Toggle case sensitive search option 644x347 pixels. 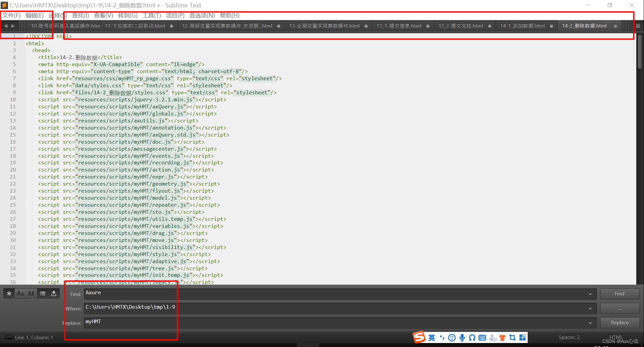click(20, 294)
